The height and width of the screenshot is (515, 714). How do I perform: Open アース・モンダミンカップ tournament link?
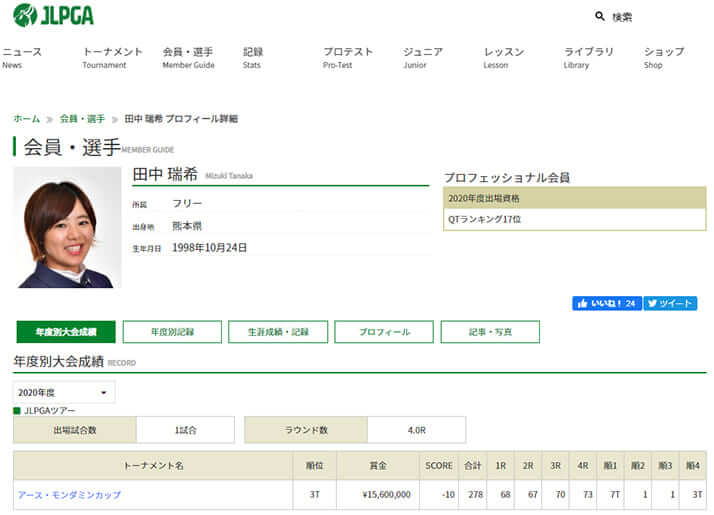click(69, 495)
